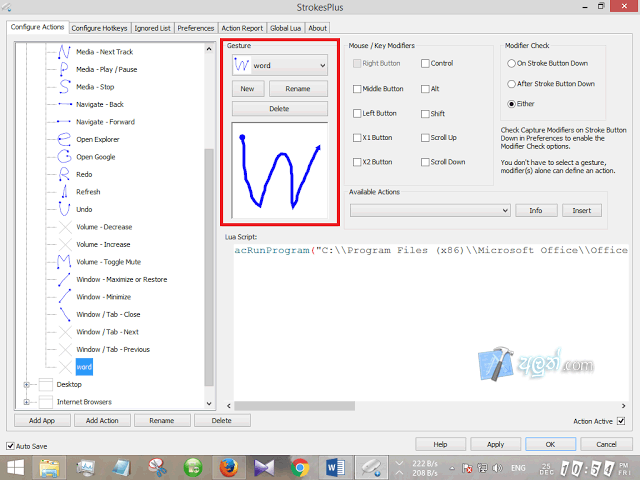Check the Middle Button checkbox
Viewport: 640px width, 480px height.
coord(357,89)
